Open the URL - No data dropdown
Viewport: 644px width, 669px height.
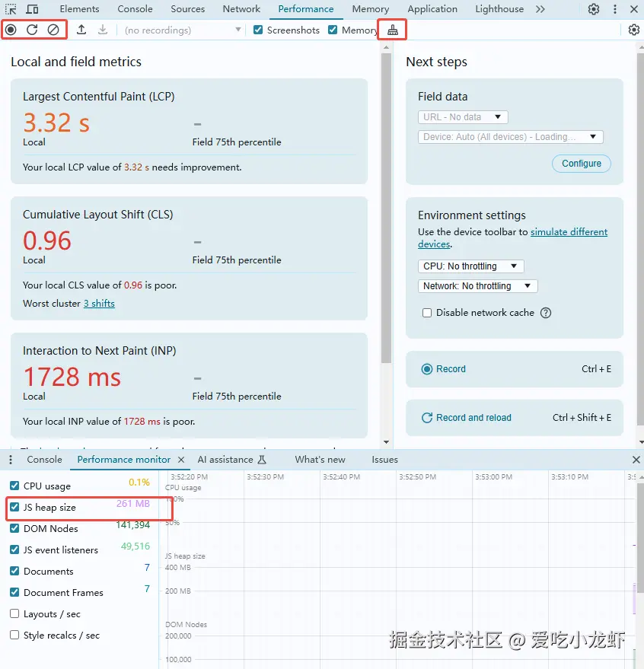pyautogui.click(x=463, y=117)
